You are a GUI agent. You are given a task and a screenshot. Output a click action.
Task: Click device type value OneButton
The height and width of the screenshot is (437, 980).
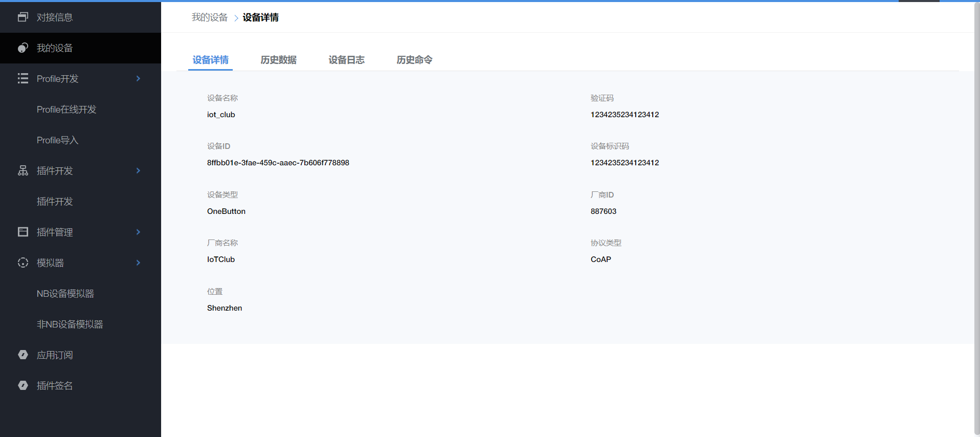point(226,211)
